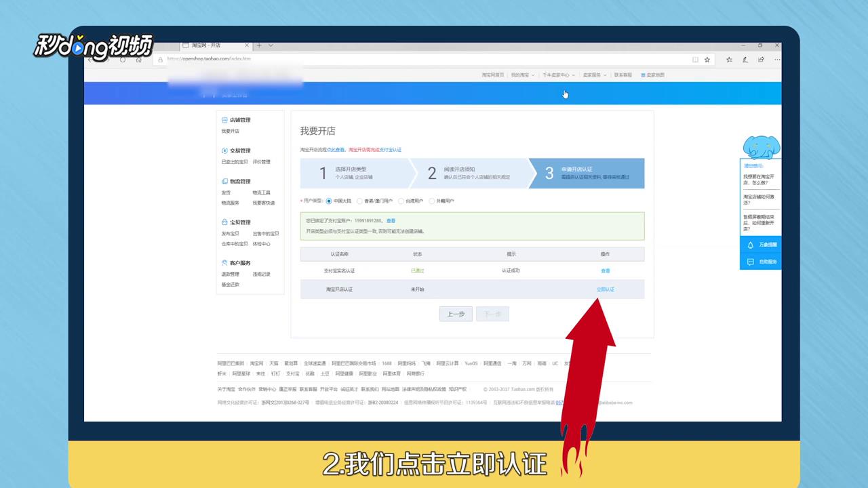Click the favorites star in address bar
868x488 pixels.
707,60
